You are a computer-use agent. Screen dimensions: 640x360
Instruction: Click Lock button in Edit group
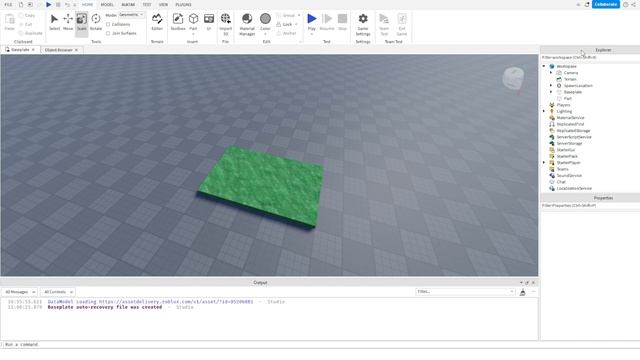(288, 24)
